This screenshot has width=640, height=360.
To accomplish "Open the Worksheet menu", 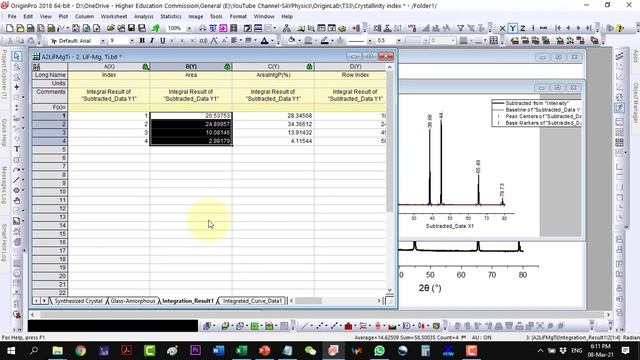I will (x=114, y=16).
